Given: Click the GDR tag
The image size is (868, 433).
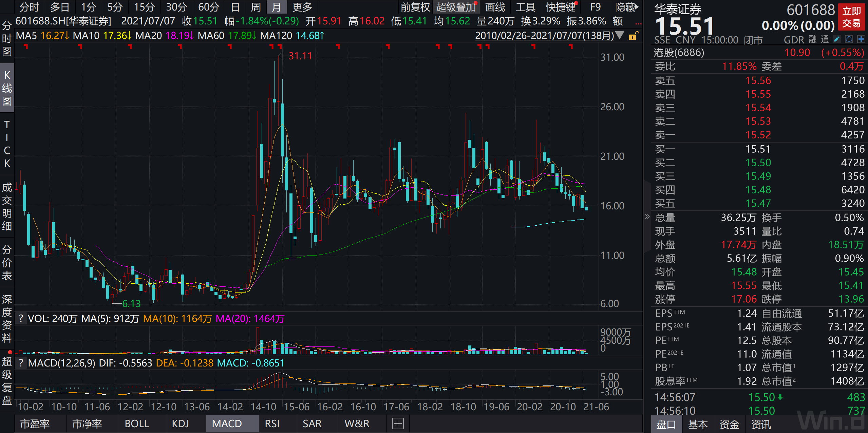Looking at the screenshot, I should [794, 40].
